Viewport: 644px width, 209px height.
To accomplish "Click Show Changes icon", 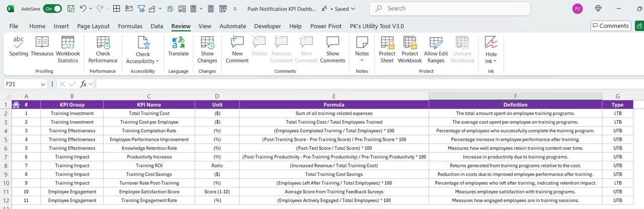I will (207, 43).
